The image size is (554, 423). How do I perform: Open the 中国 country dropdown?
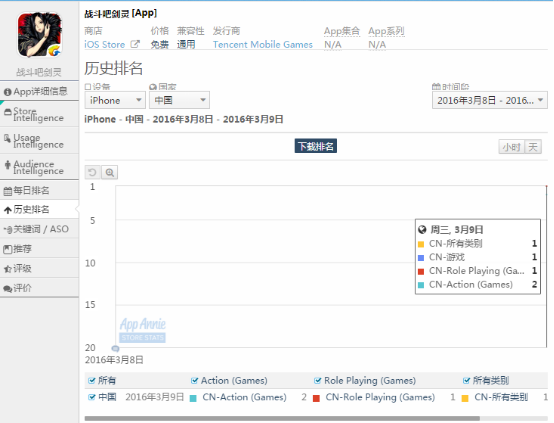click(179, 100)
